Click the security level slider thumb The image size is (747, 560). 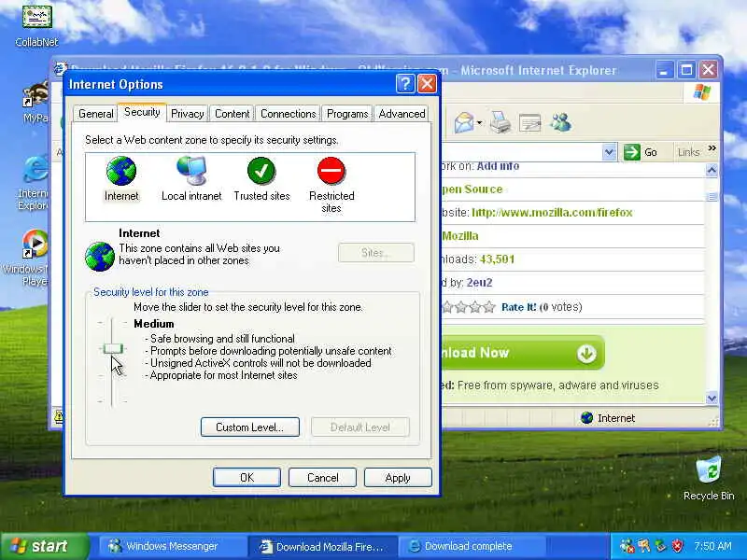[113, 348]
